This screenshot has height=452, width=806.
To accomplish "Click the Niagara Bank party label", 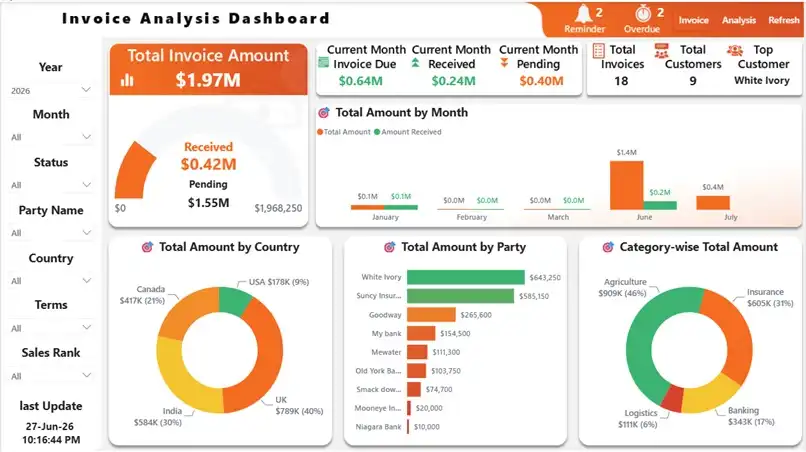I will 378,427.
